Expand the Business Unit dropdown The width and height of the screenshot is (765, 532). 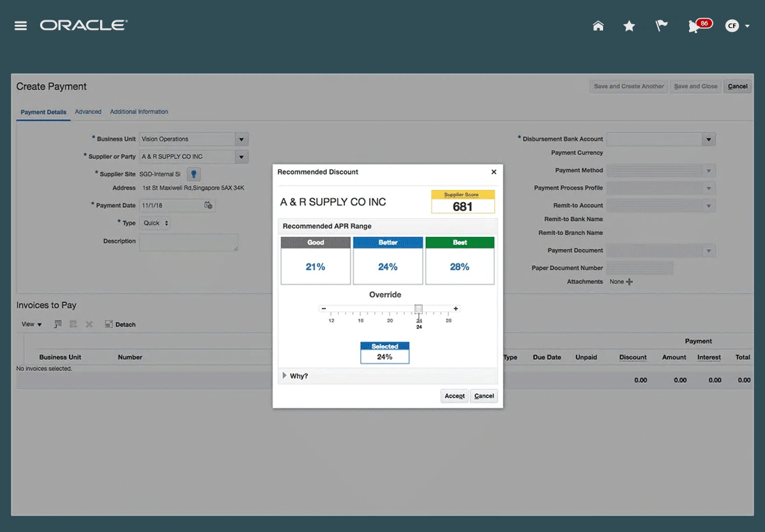[x=240, y=140]
